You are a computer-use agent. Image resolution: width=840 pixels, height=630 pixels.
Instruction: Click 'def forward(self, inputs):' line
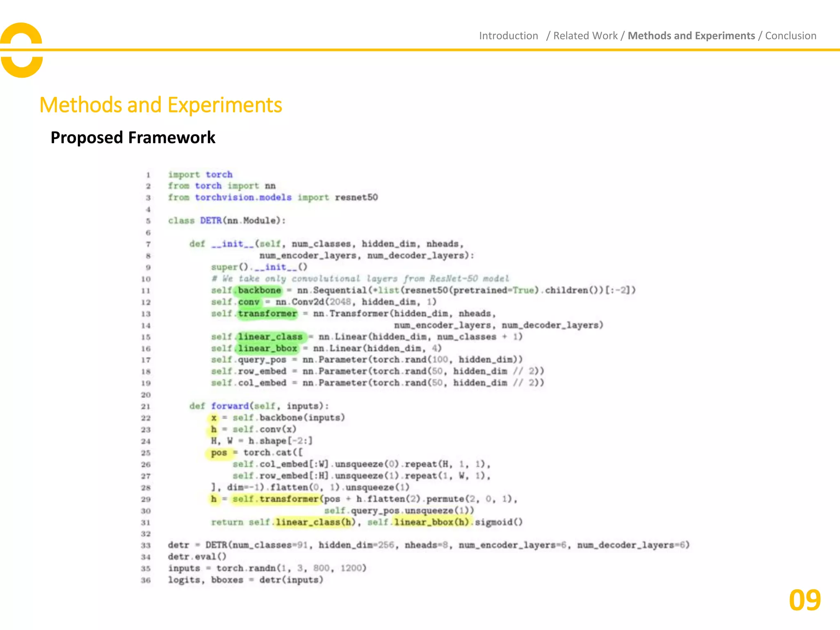(x=259, y=406)
